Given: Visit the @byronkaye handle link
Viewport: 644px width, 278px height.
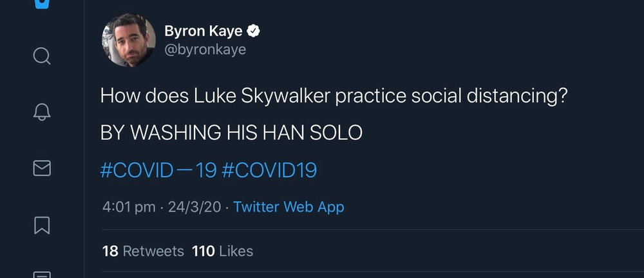Looking at the screenshot, I should click(x=205, y=49).
